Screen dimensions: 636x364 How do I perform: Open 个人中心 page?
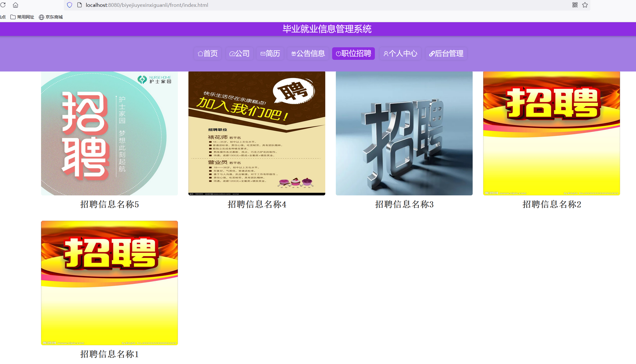(400, 54)
